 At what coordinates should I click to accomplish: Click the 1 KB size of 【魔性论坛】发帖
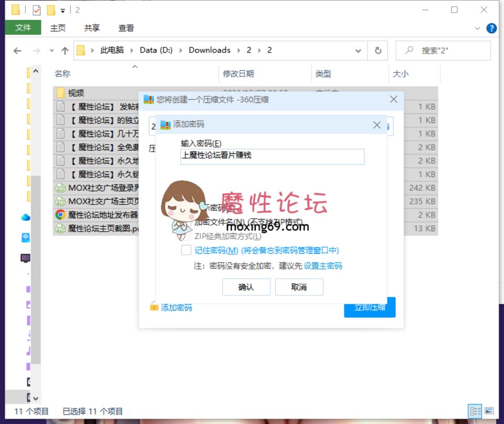(426, 107)
